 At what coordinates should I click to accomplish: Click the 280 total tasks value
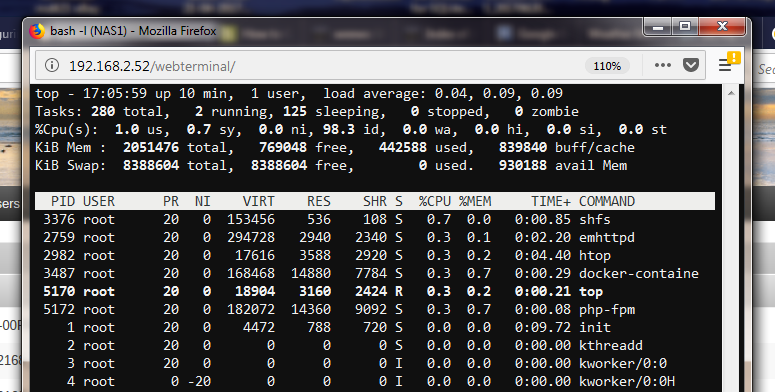[103, 111]
